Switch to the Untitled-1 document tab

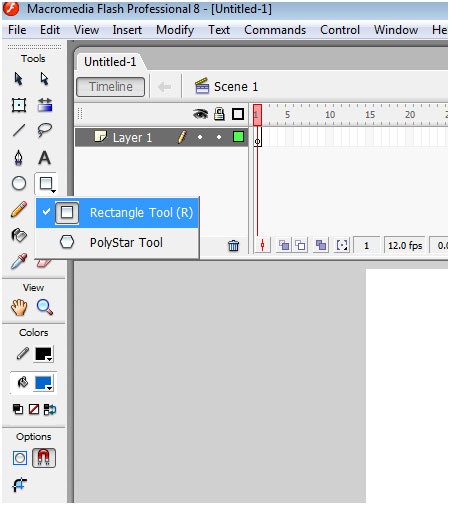coord(110,62)
